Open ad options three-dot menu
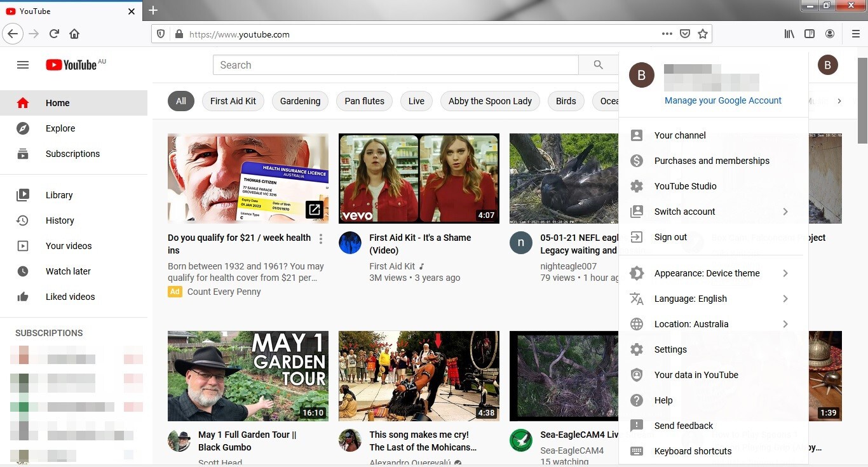The height and width of the screenshot is (467, 868). [321, 239]
